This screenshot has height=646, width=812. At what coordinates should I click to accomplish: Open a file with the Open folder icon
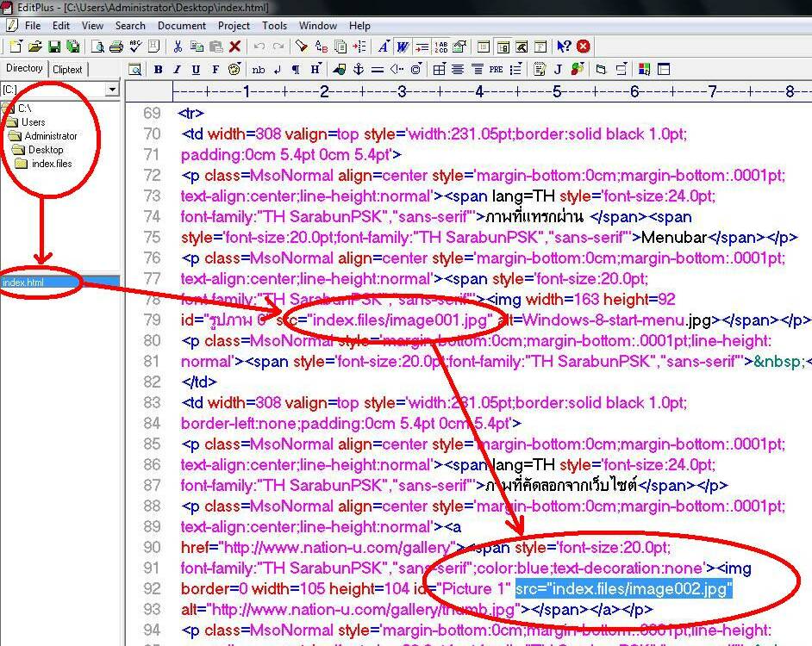click(35, 47)
